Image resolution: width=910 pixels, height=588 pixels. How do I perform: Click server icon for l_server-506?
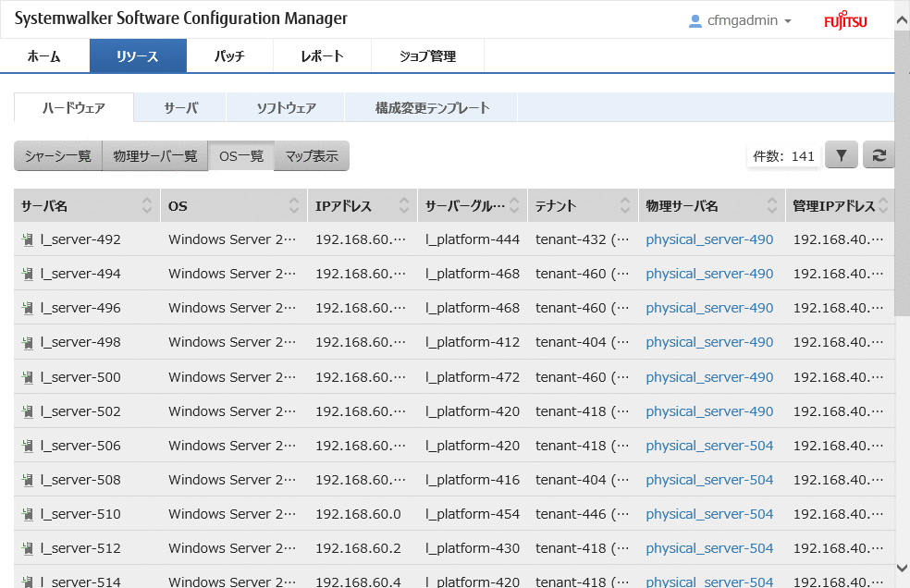point(27,446)
